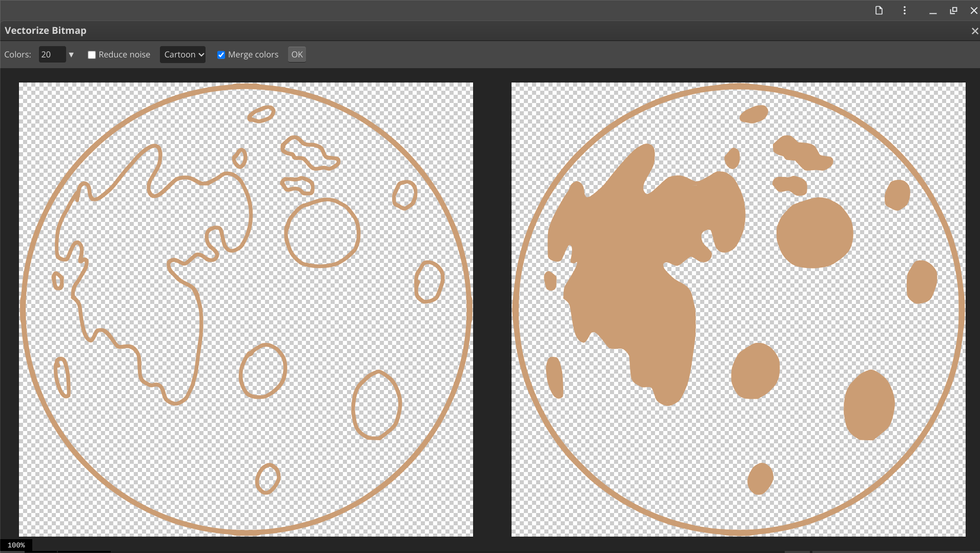Open the three-dot overflow menu
The height and width of the screenshot is (553, 980).
(x=904, y=10)
